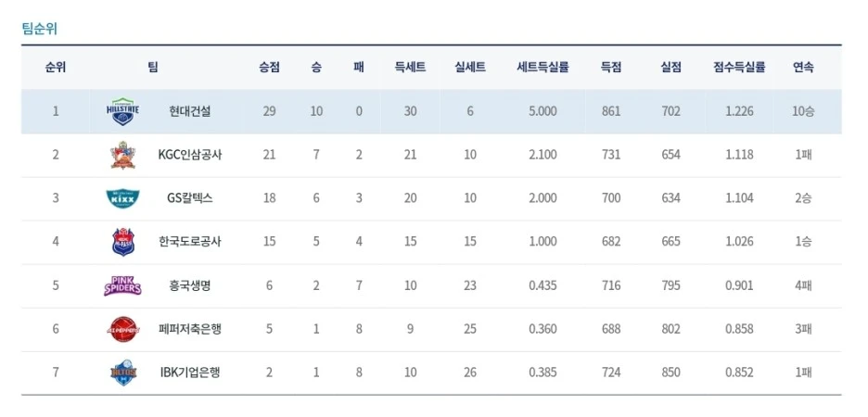Viewport: 868px width, 417px height.
Task: Click the 연속 column header
Action: click(803, 68)
